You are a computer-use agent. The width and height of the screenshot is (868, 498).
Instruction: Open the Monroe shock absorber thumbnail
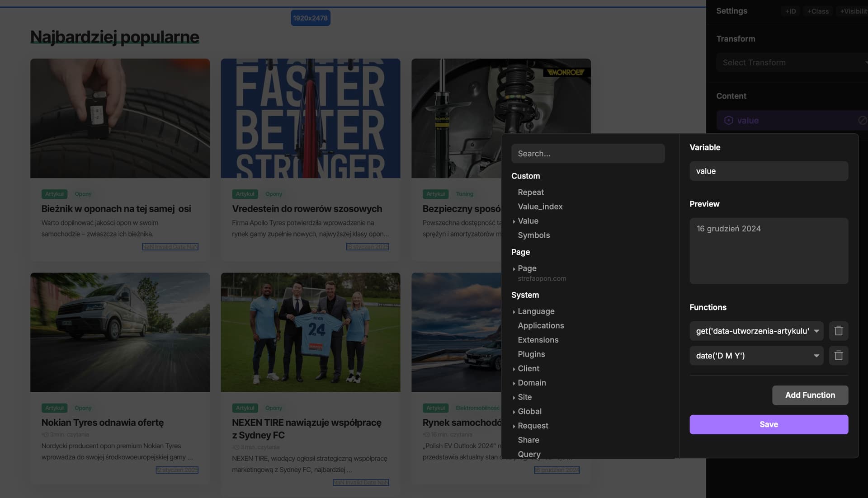(501, 96)
